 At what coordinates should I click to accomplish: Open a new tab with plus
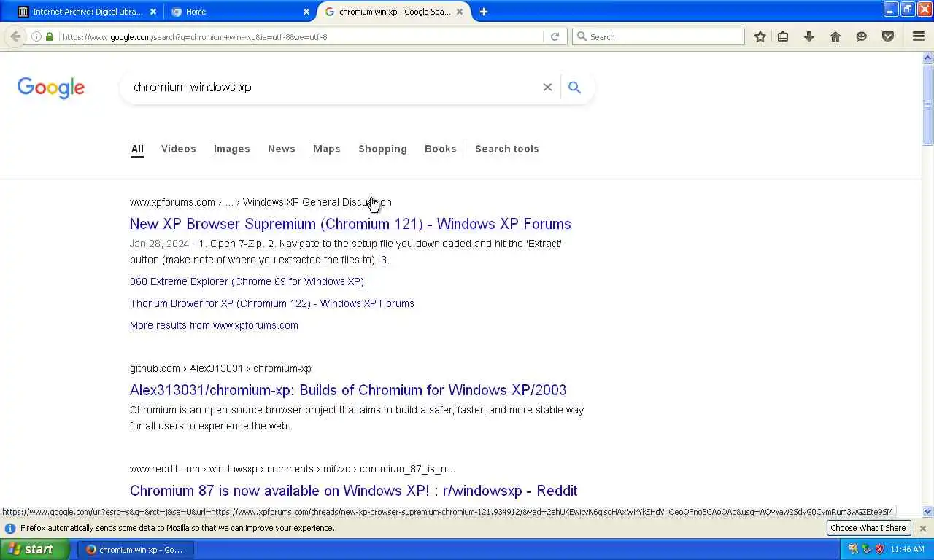(483, 12)
